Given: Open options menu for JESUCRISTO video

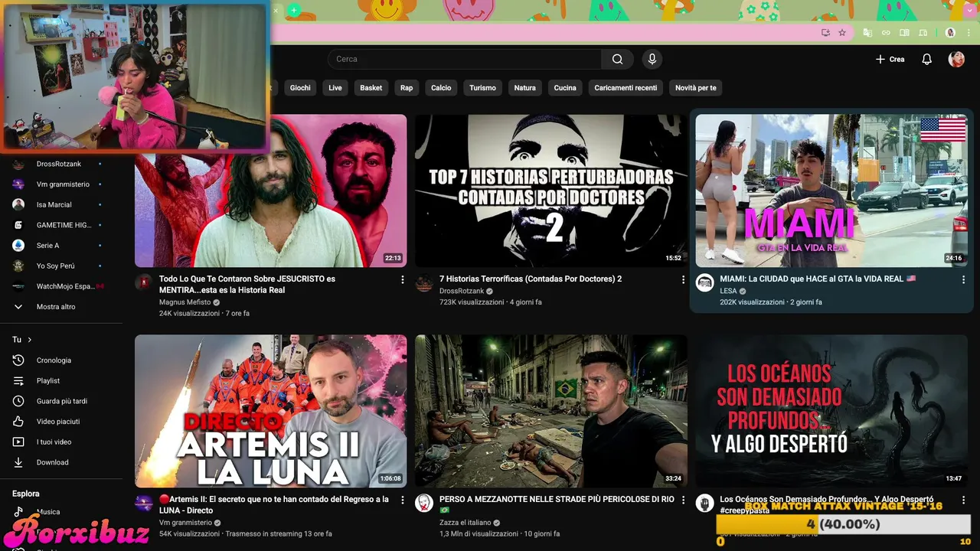Looking at the screenshot, I should coord(403,280).
